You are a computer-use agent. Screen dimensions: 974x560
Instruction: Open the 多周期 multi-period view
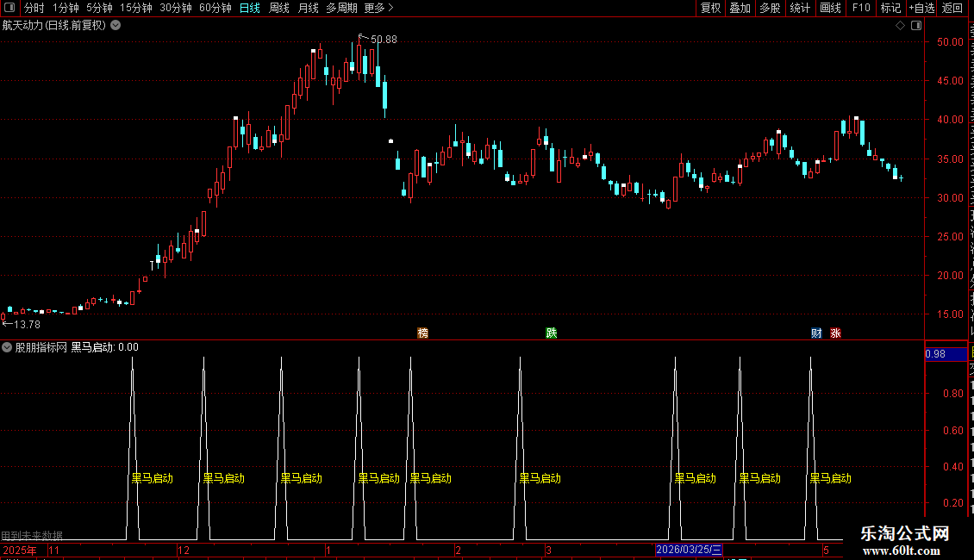tap(341, 8)
